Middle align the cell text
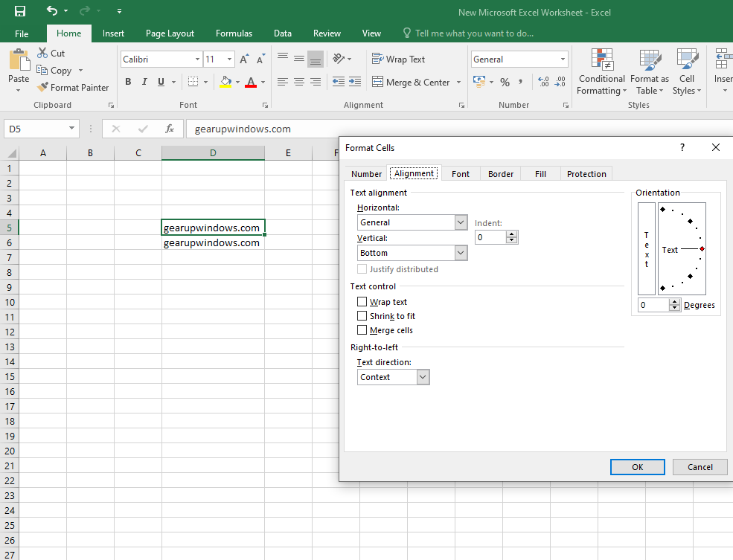The image size is (733, 560). (299, 59)
